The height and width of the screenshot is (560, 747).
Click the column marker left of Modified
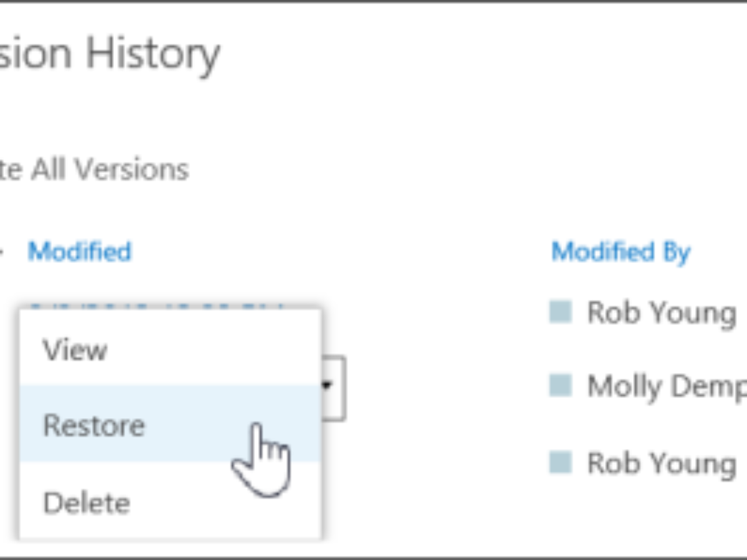click(x=2, y=252)
